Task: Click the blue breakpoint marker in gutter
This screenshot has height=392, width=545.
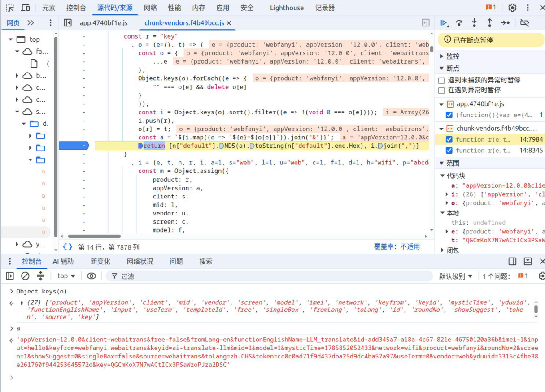Action: tap(74, 146)
